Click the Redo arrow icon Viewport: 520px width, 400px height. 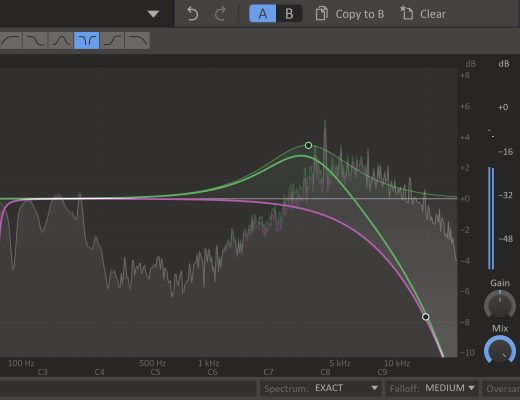point(220,14)
